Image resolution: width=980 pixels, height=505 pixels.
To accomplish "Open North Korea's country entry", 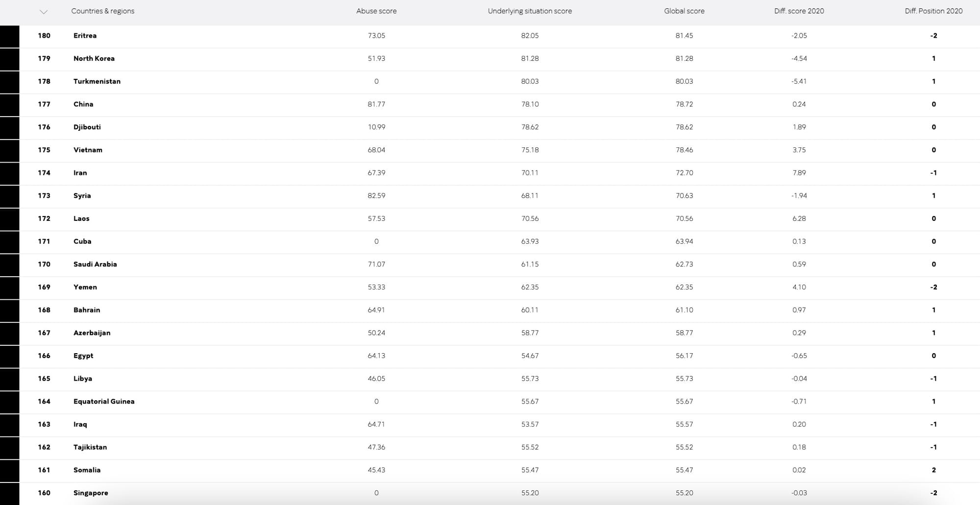I will coord(94,58).
